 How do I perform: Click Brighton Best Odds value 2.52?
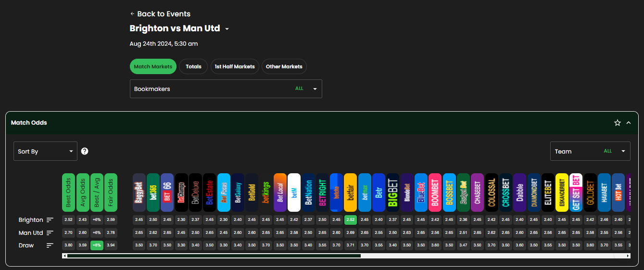[69, 220]
